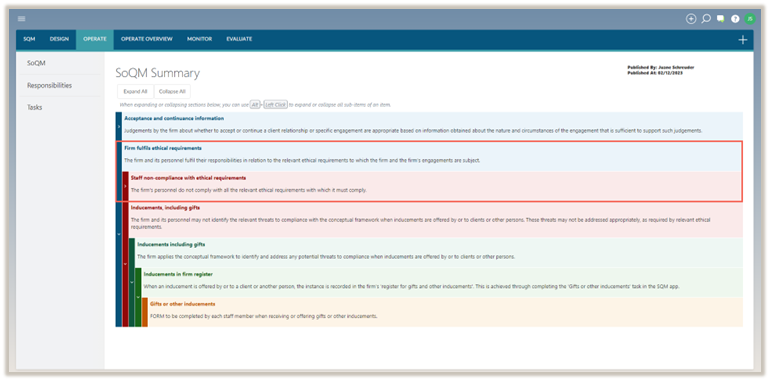Open the JS user avatar menu

pyautogui.click(x=749, y=19)
